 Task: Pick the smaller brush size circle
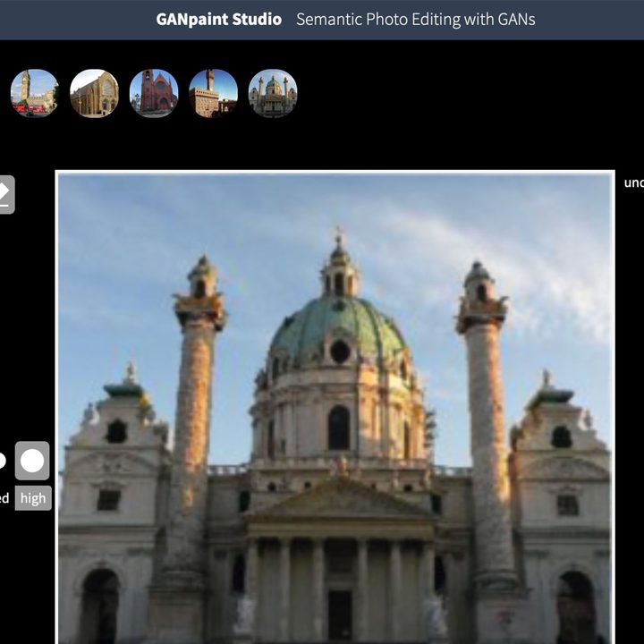(x=2, y=461)
